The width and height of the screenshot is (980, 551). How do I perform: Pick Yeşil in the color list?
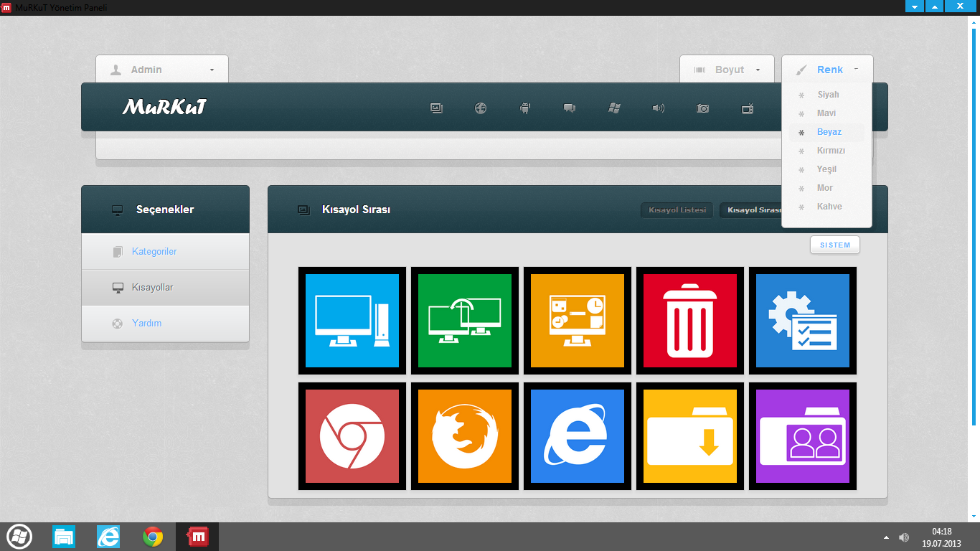(827, 169)
